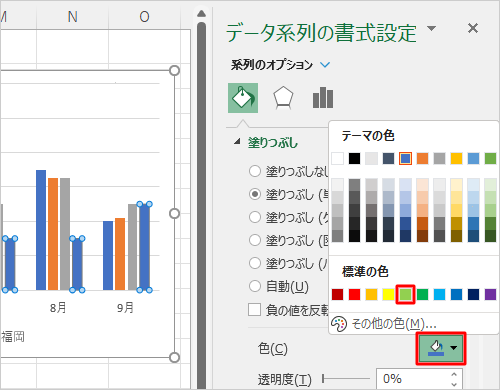Pick the light blue theme color swatch

(x=473, y=158)
